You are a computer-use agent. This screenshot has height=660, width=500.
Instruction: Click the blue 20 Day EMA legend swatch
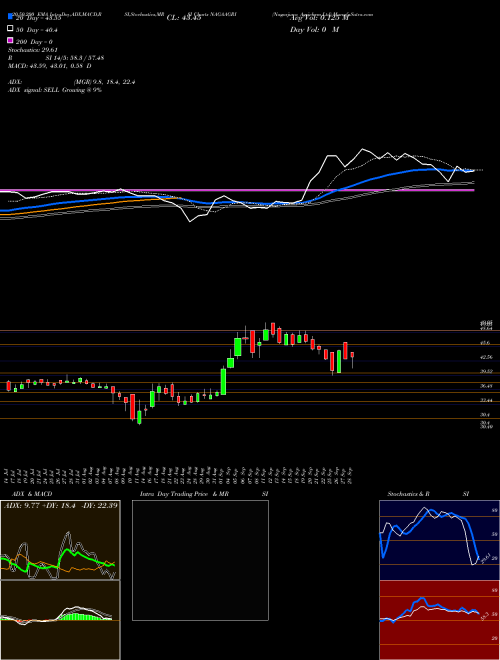click(x=10, y=17)
